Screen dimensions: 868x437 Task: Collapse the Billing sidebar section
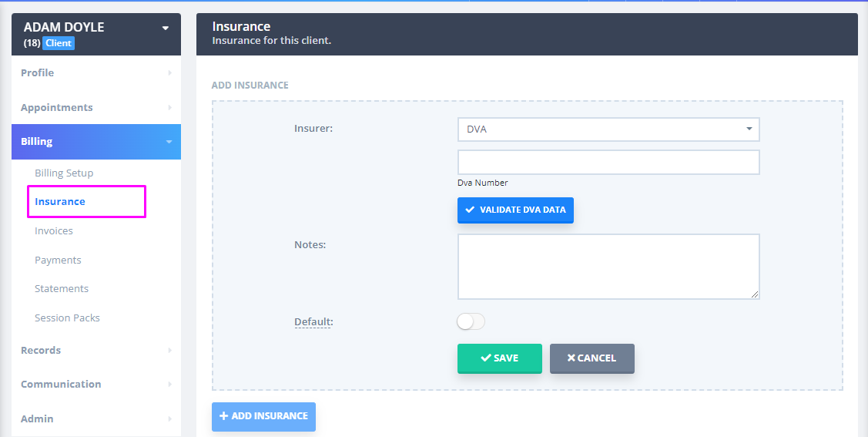pos(96,142)
